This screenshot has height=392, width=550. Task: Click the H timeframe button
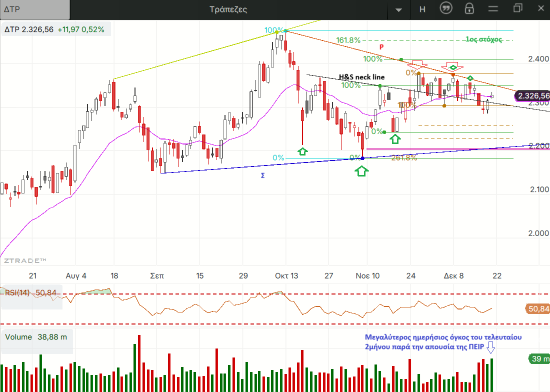pyautogui.click(x=422, y=9)
